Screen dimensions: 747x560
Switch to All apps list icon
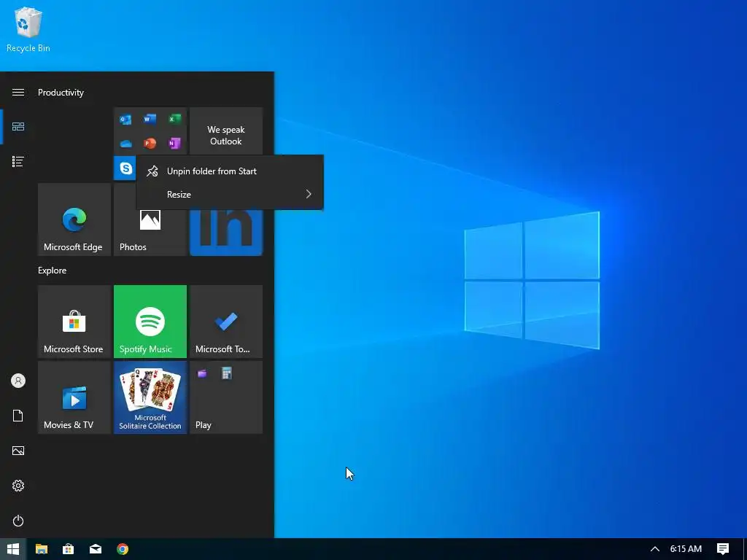pos(18,161)
